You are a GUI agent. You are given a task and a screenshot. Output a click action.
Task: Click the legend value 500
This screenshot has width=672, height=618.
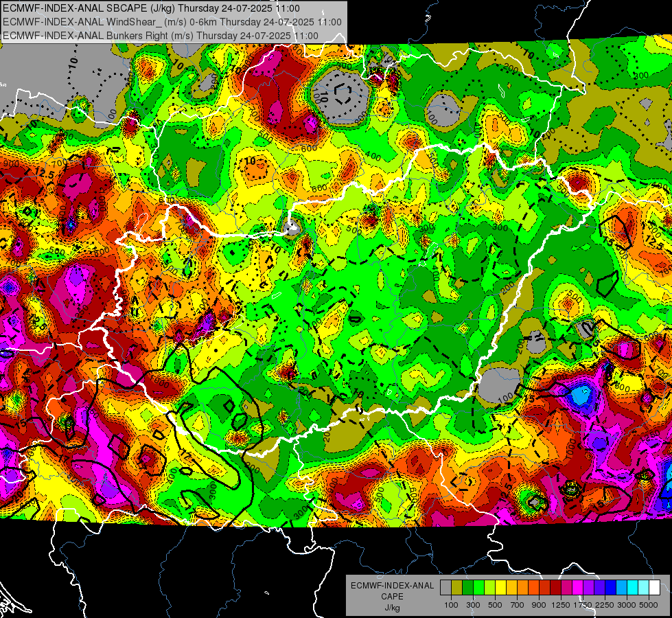tap(495, 605)
